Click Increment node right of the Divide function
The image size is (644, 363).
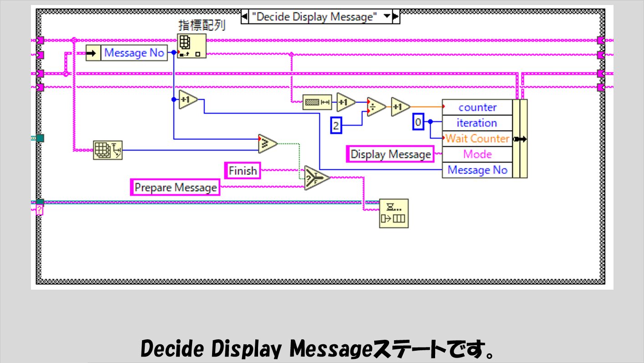coord(400,107)
